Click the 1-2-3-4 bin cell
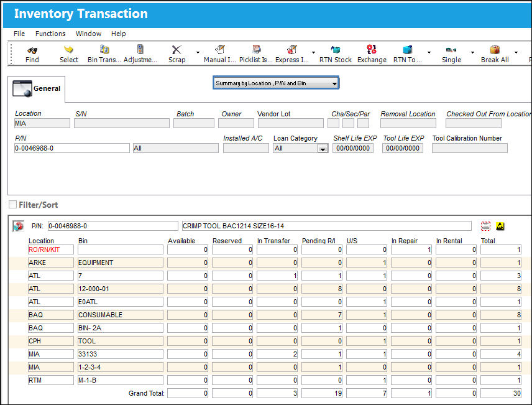This screenshot has width=532, height=405. click(120, 367)
